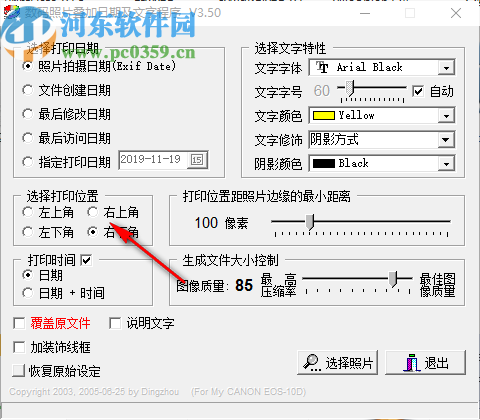480x420 pixels.
Task: Click the 退出 button
Action: (425, 362)
